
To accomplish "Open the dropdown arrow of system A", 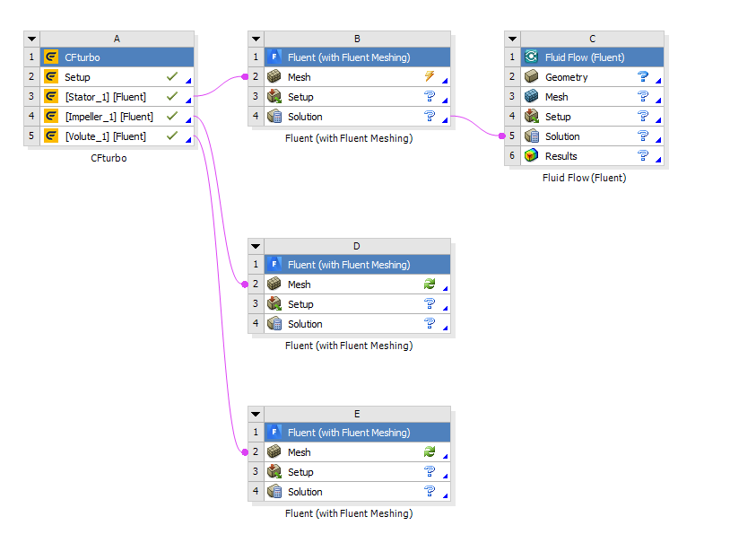I will 31,39.
